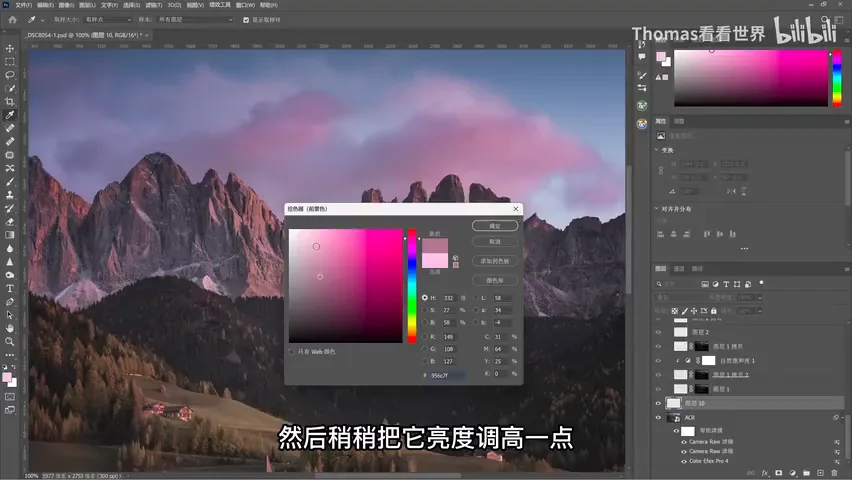
Task: Select the Eraser tool
Action: pyautogui.click(x=10, y=222)
